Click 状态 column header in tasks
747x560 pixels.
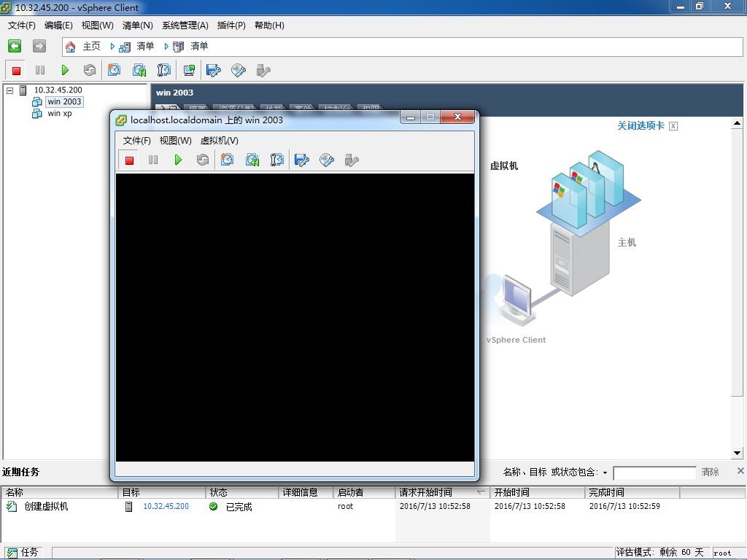(242, 492)
